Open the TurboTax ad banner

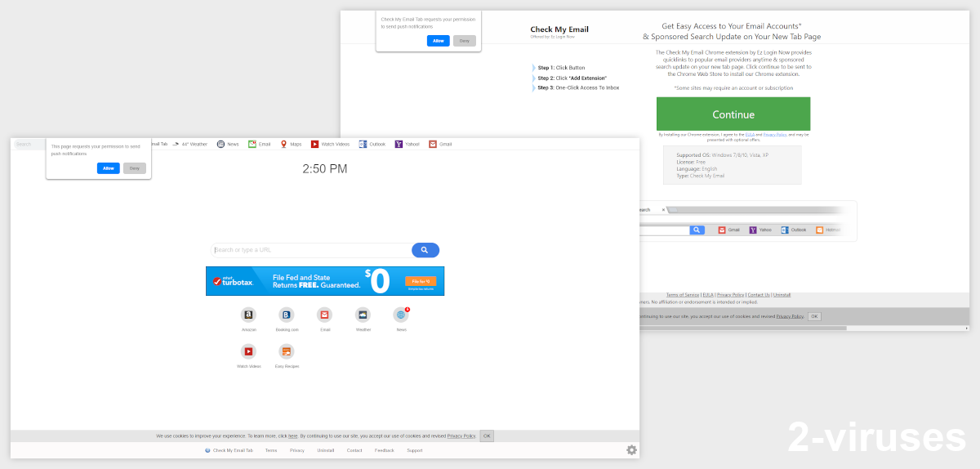(325, 281)
